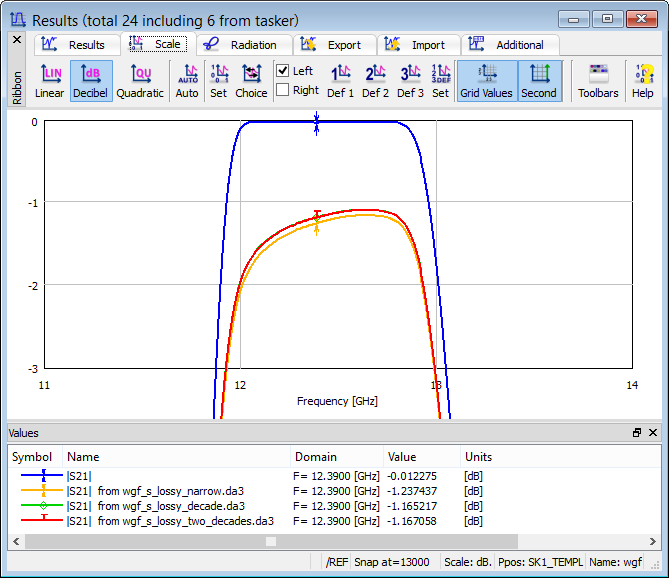Click the blue curve marker at top
Viewport: 669px width, 578px height.
click(x=316, y=123)
